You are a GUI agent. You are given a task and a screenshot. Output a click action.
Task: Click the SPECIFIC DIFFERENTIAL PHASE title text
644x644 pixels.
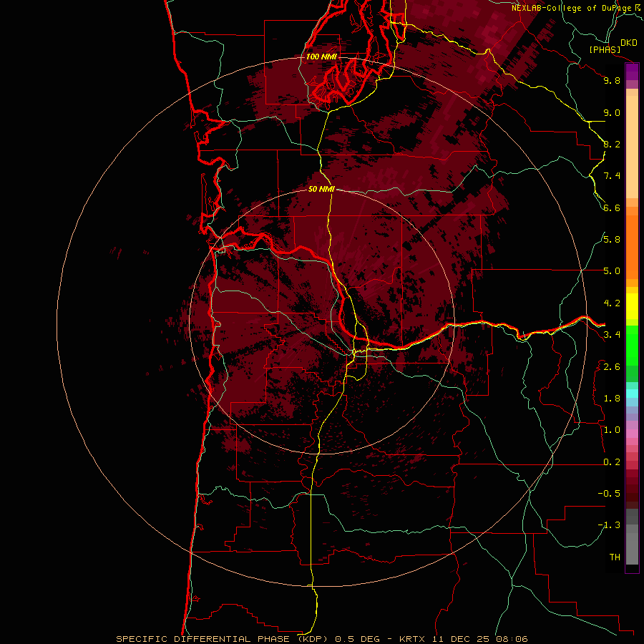click(x=205, y=639)
